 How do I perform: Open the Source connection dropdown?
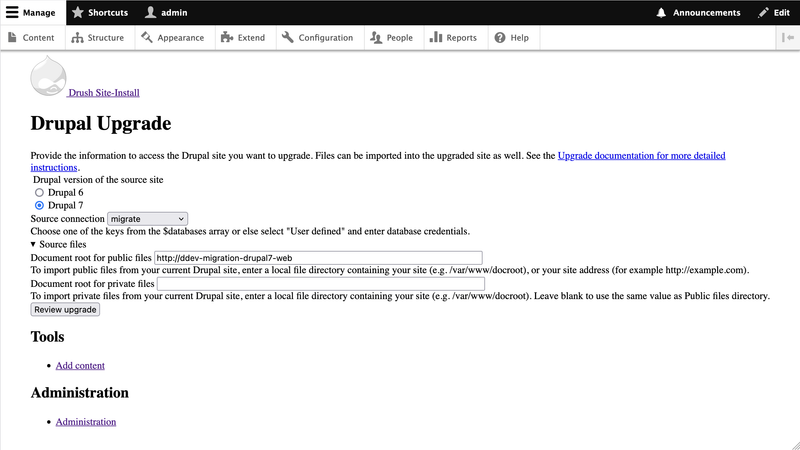click(147, 218)
